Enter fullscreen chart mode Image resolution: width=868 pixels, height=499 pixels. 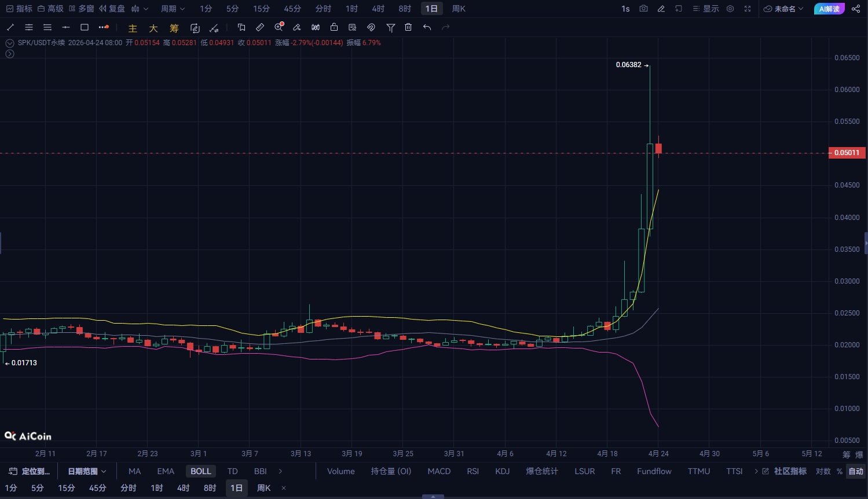pos(748,9)
